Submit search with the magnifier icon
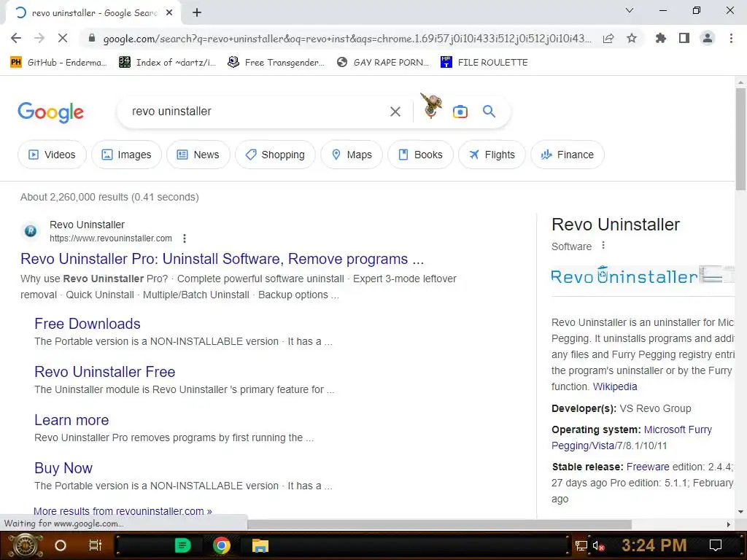This screenshot has height=560, width=747. (489, 112)
